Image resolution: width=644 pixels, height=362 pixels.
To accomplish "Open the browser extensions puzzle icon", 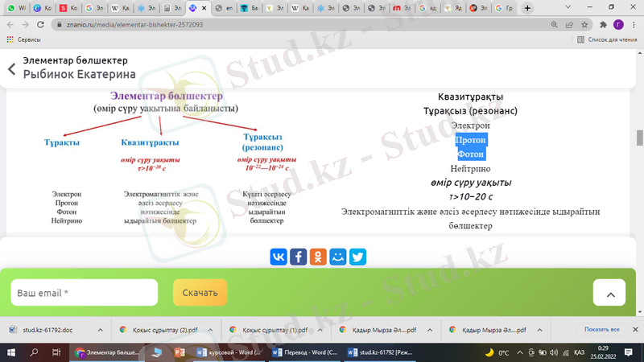I will (x=603, y=25).
